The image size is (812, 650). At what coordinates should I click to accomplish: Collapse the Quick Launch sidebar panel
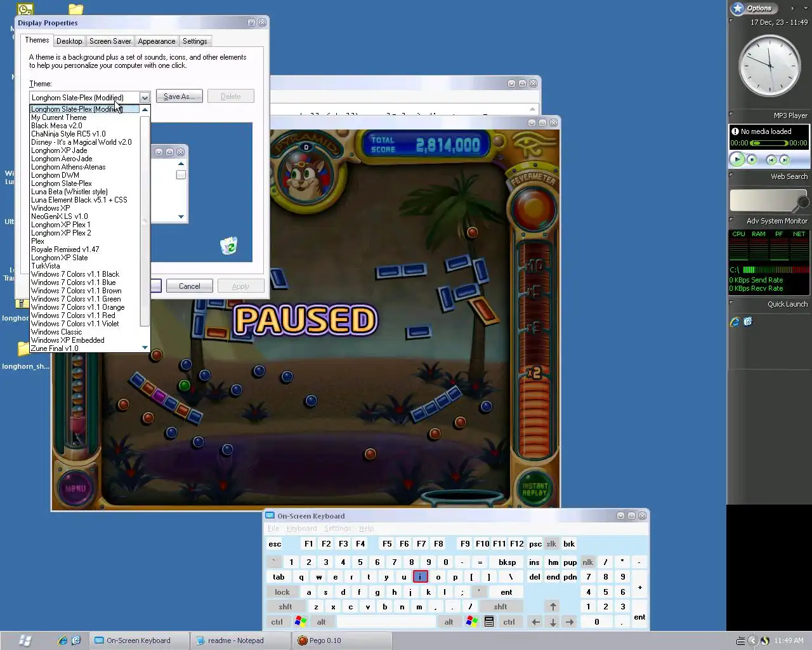click(x=731, y=302)
